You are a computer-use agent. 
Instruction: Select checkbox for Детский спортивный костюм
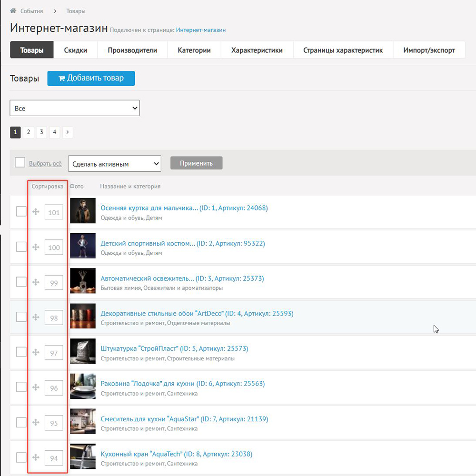tap(21, 247)
